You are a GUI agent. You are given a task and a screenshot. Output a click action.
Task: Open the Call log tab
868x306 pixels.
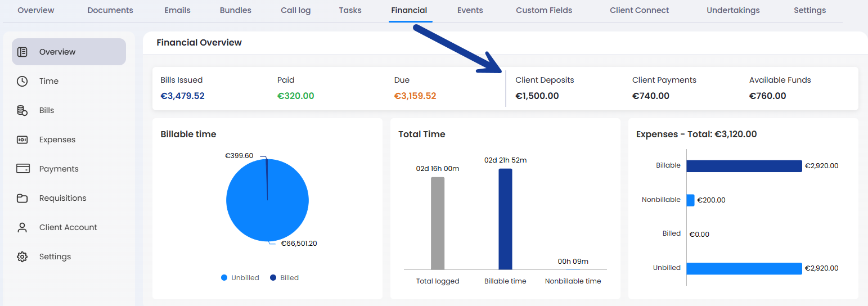(296, 10)
